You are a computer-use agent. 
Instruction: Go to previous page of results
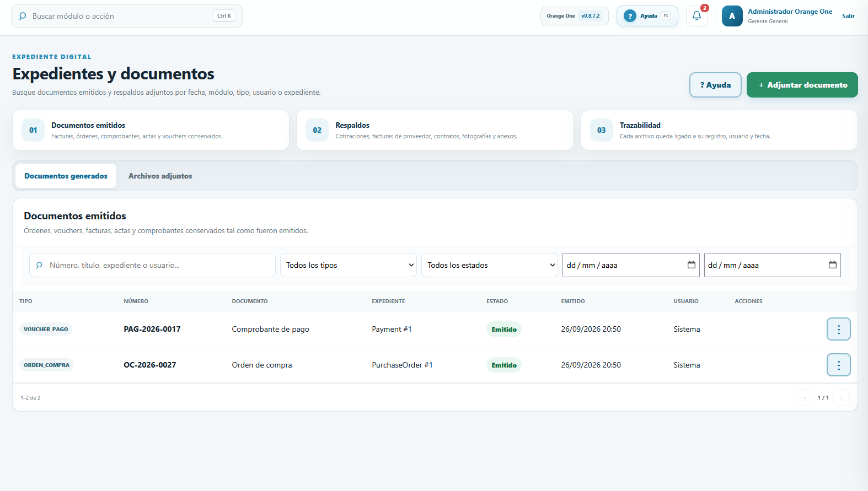coord(805,397)
